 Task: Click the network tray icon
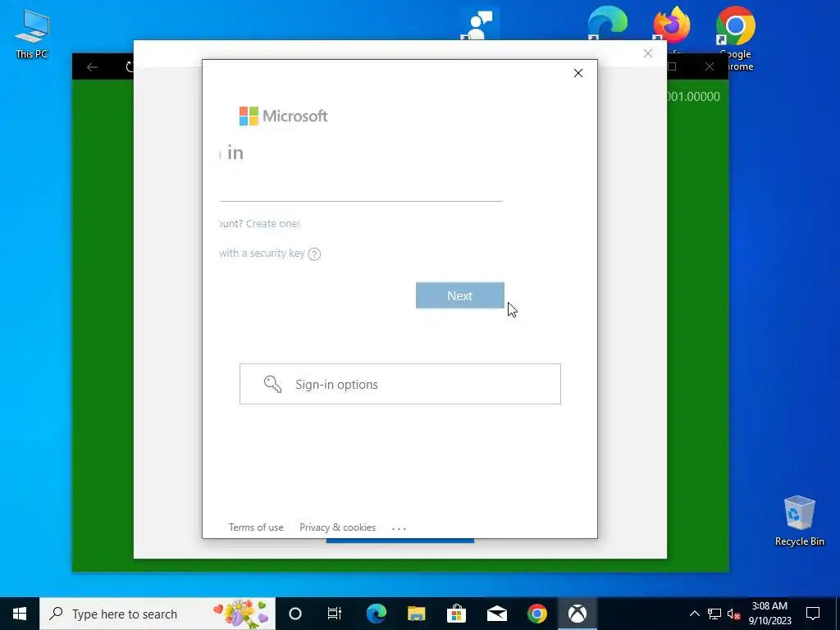click(x=714, y=614)
